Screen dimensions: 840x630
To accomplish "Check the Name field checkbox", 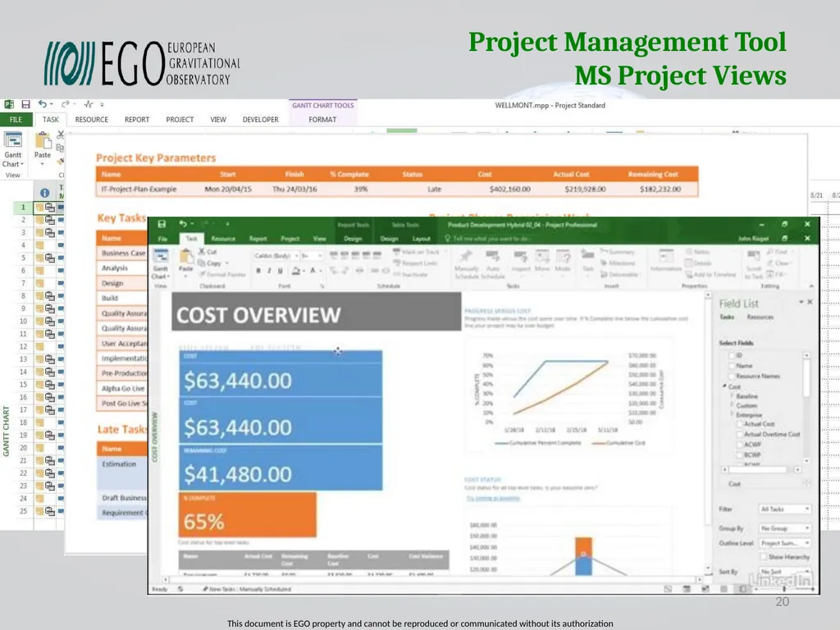I will click(x=732, y=366).
